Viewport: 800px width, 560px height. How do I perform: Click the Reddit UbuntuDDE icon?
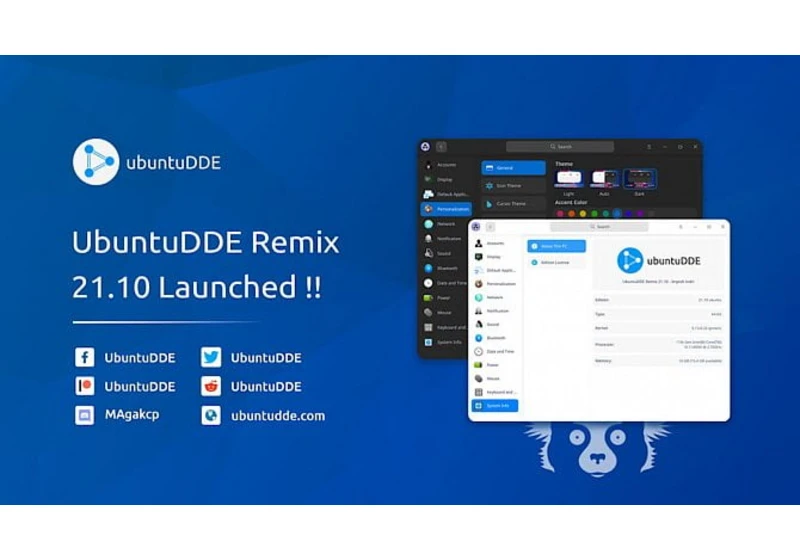pos(211,387)
